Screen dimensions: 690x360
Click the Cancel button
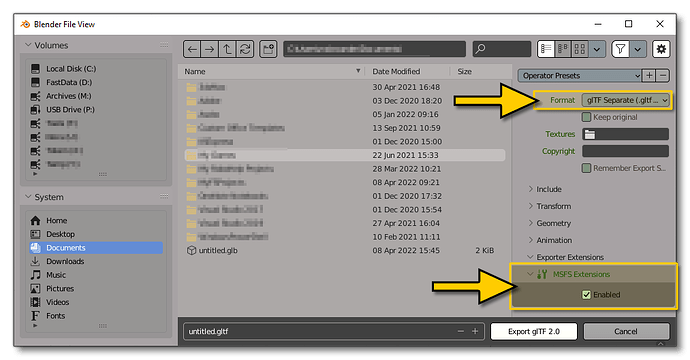[626, 331]
